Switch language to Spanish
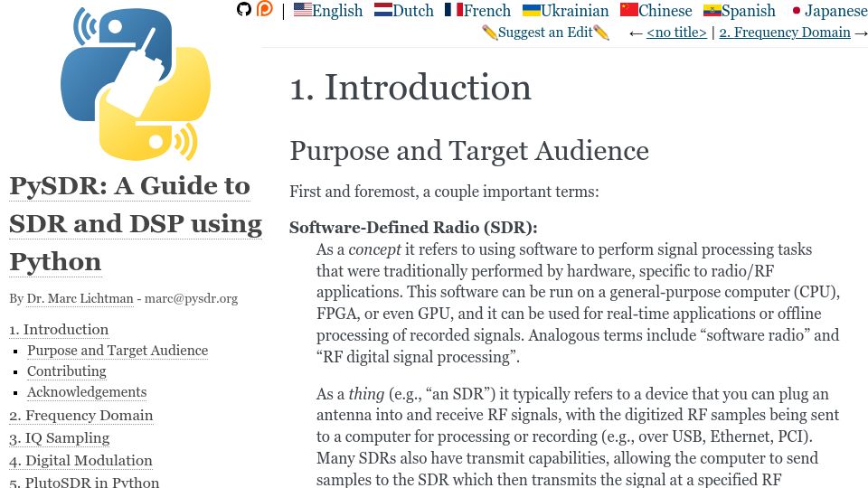The height and width of the screenshot is (488, 868). click(749, 11)
